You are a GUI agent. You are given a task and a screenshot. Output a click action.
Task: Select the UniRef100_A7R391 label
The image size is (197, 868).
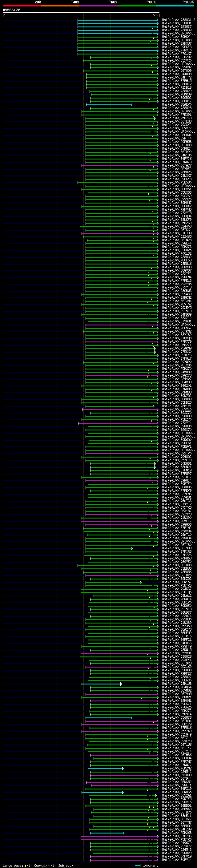pos(177,115)
